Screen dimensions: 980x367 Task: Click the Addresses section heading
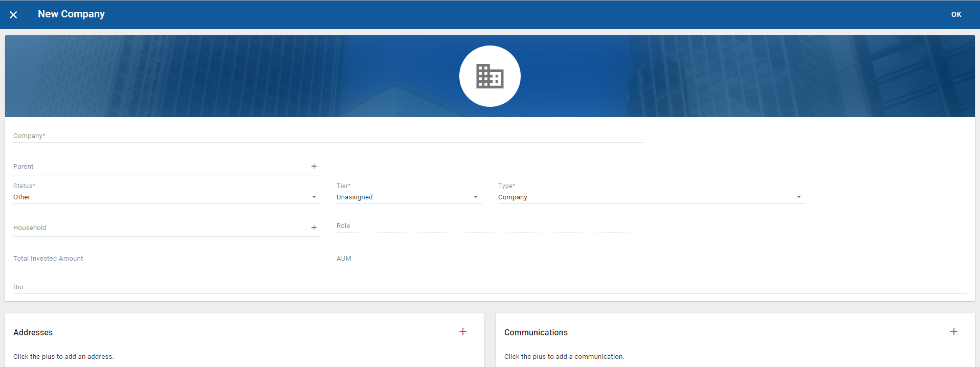point(33,332)
